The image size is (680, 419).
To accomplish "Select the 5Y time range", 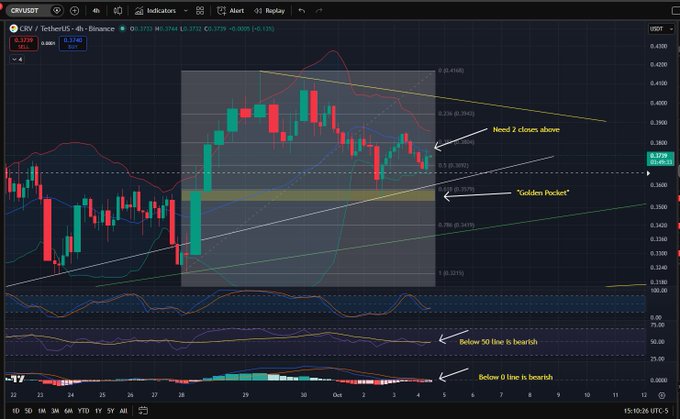I will (x=111, y=410).
